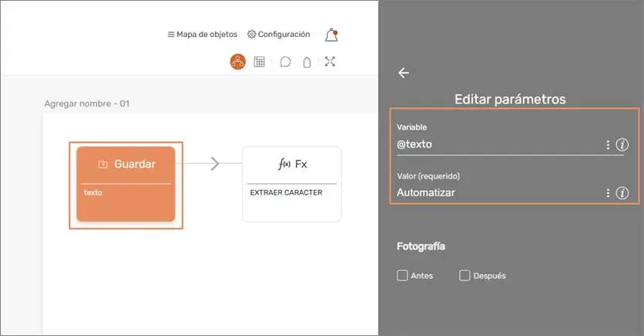This screenshot has height=336, width=644.
Task: Click the notifications bell icon
Action: point(332,35)
